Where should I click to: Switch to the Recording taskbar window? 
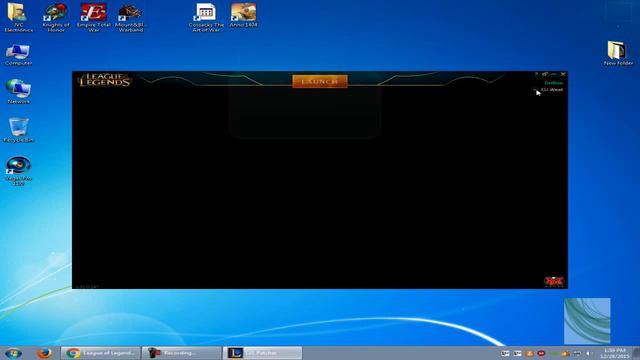point(182,353)
